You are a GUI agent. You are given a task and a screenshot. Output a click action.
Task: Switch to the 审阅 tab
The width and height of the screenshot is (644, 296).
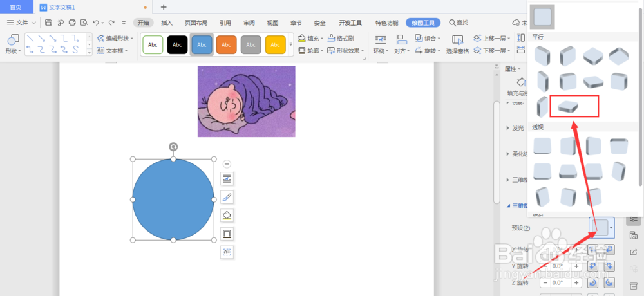tap(249, 23)
